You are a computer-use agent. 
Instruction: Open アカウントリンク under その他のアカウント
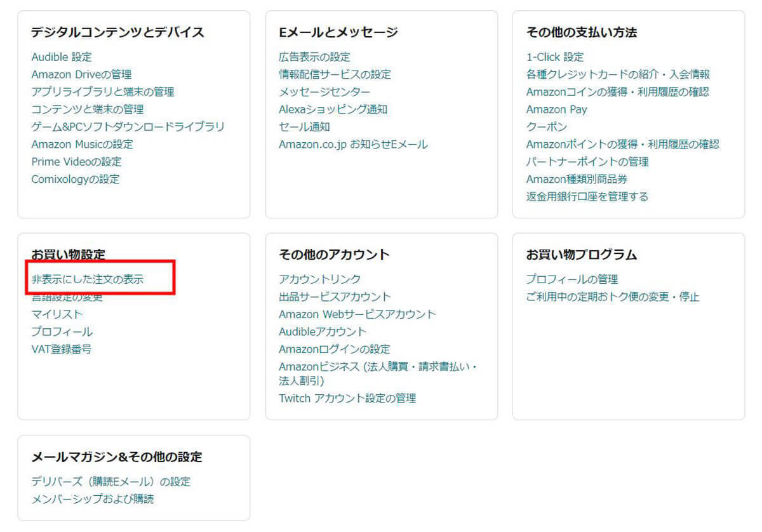pos(319,279)
